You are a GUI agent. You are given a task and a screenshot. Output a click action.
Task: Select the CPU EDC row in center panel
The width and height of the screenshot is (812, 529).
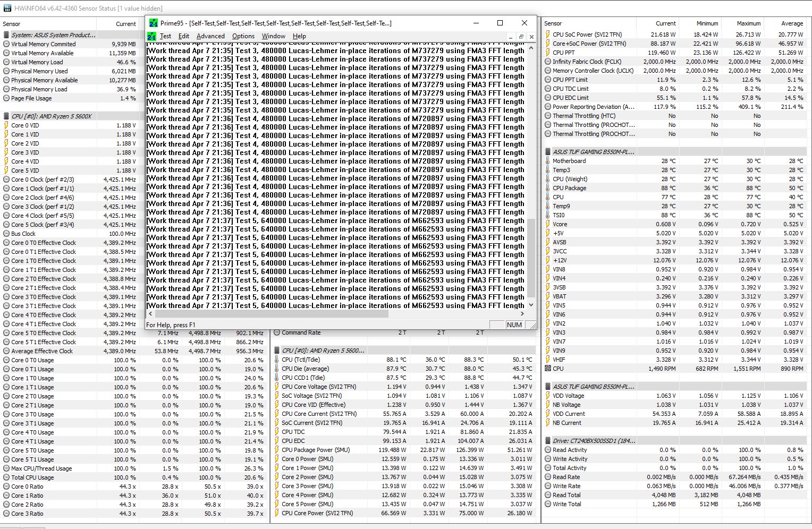tap(404, 441)
